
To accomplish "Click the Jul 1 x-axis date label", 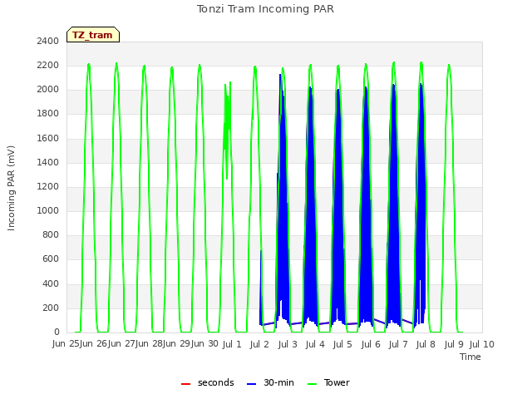I will pyautogui.click(x=232, y=344).
